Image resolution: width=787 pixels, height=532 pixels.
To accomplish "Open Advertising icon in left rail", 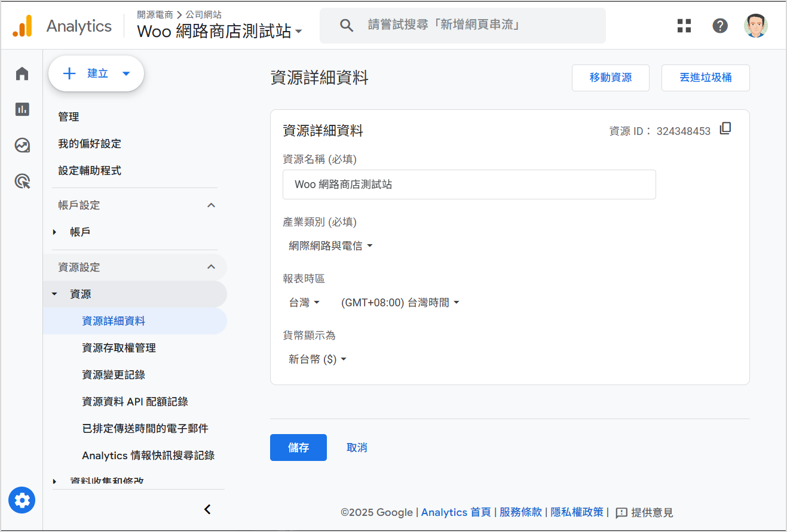I will (22, 181).
